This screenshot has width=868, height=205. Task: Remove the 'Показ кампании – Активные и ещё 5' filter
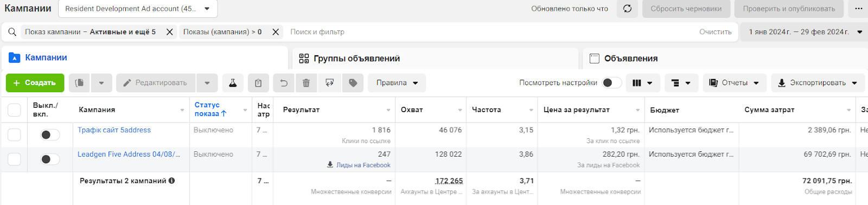click(x=169, y=32)
